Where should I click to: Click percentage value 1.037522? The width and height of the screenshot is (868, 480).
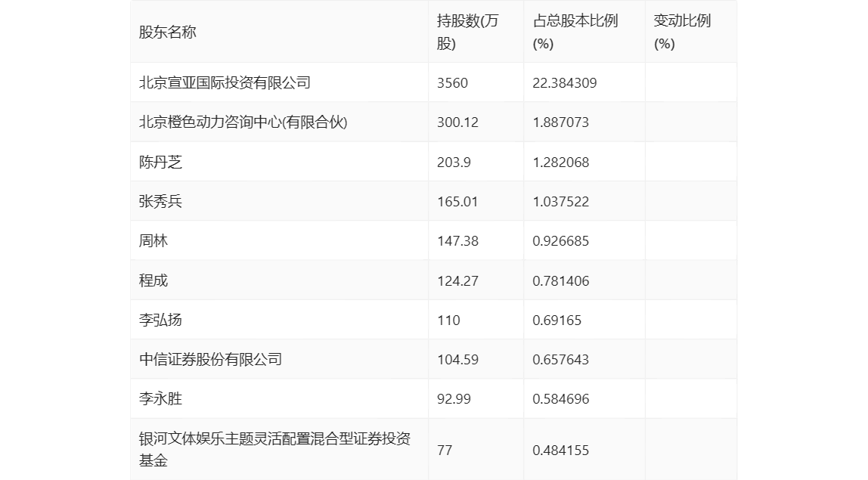561,202
